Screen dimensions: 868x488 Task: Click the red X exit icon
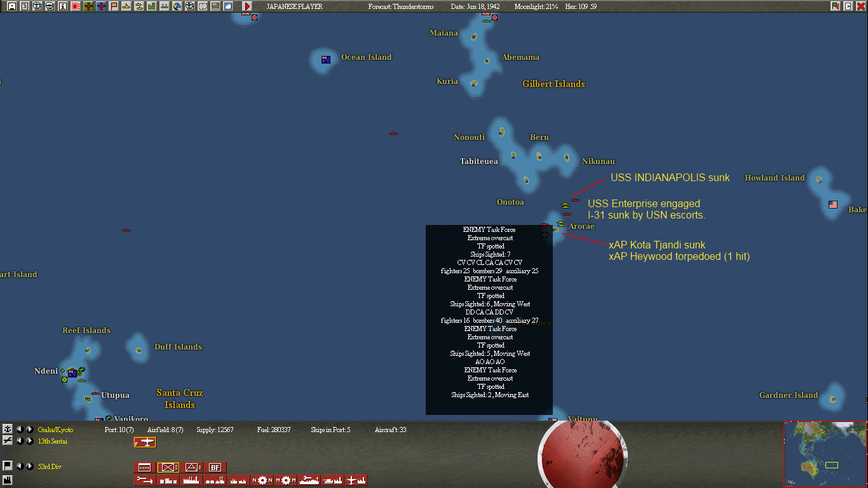[x=860, y=6]
